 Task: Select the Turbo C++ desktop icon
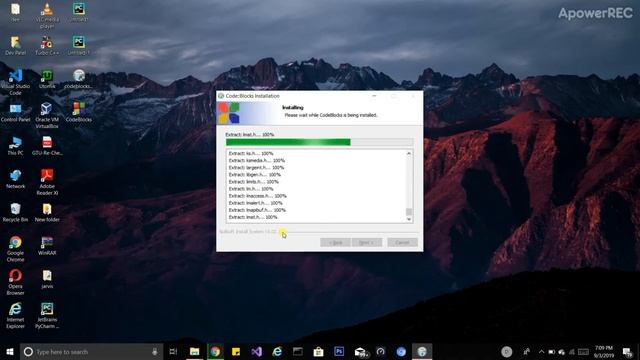[47, 46]
